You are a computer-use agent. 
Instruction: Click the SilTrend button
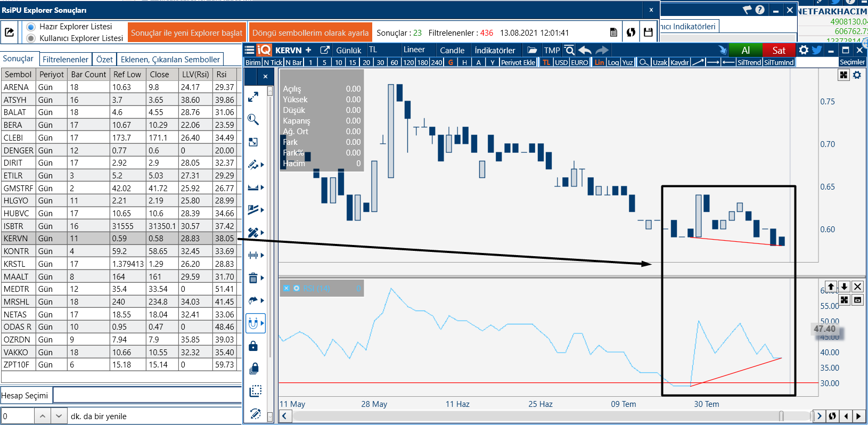(x=749, y=62)
